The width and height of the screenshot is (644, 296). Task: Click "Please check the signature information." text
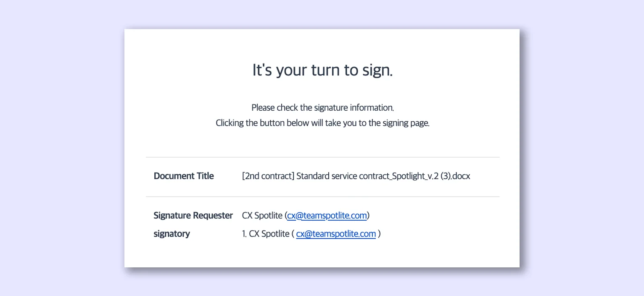coord(322,108)
